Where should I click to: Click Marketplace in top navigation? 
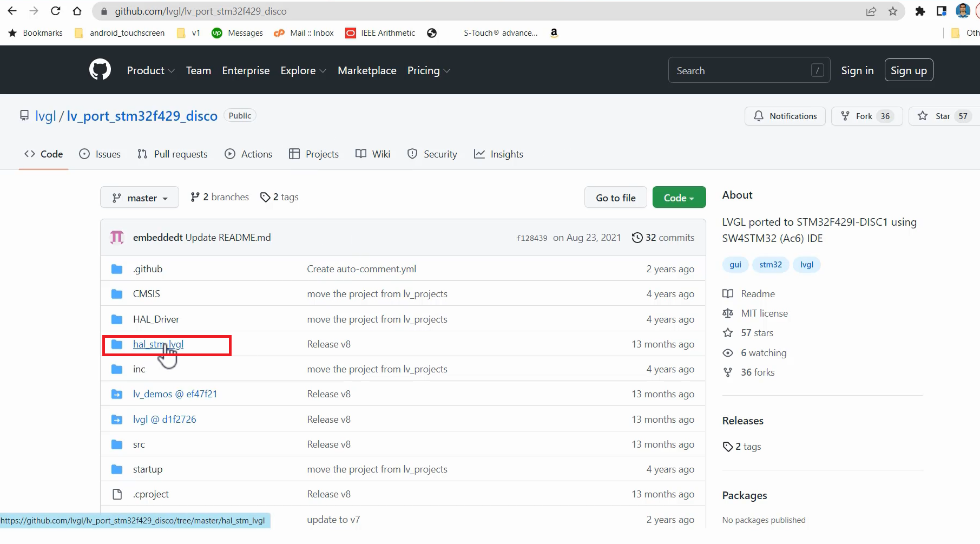(x=367, y=70)
